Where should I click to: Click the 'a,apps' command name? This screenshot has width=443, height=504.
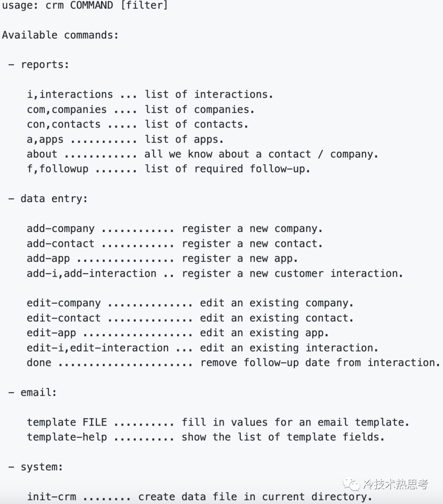(x=45, y=139)
